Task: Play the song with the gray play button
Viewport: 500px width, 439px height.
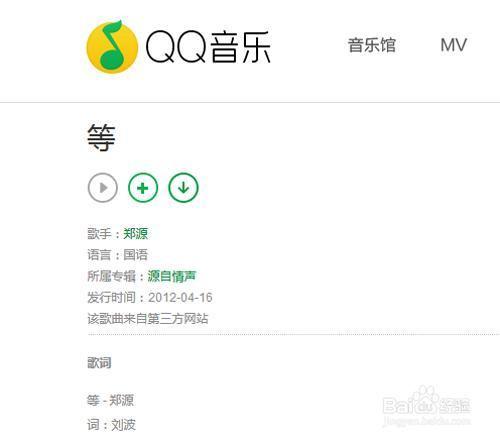Action: [x=103, y=188]
